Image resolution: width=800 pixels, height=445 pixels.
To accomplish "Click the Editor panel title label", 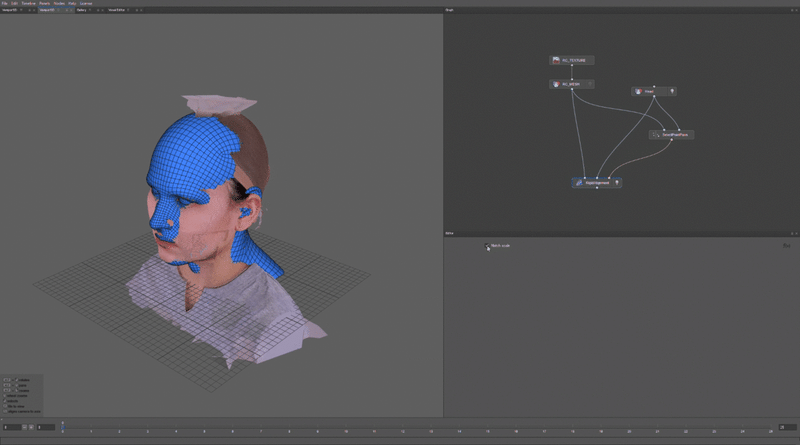I will coord(449,233).
